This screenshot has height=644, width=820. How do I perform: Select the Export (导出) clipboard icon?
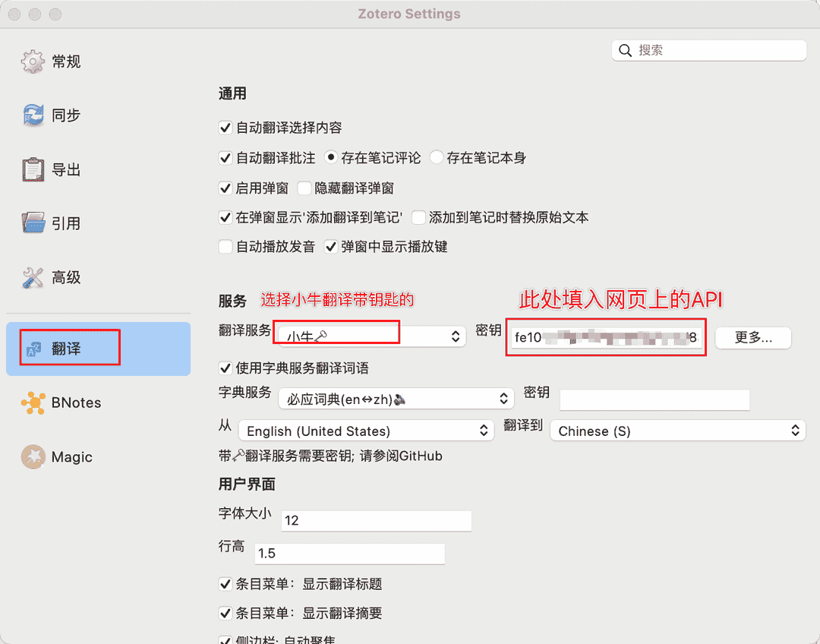pos(33,170)
